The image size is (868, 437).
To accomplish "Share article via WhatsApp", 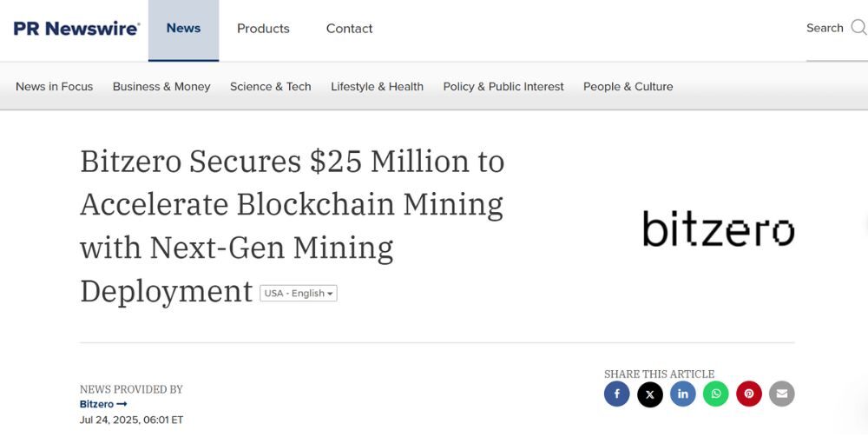I will coord(716,394).
